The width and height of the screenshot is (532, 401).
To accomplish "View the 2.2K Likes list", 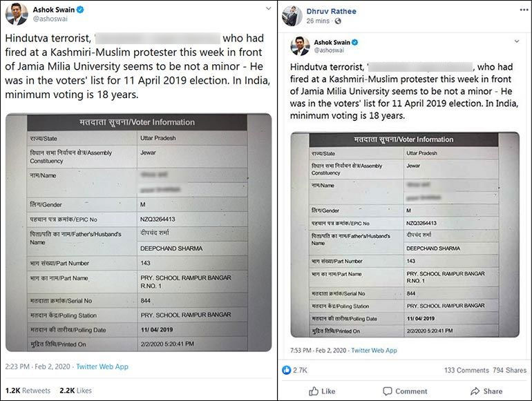I will point(75,391).
